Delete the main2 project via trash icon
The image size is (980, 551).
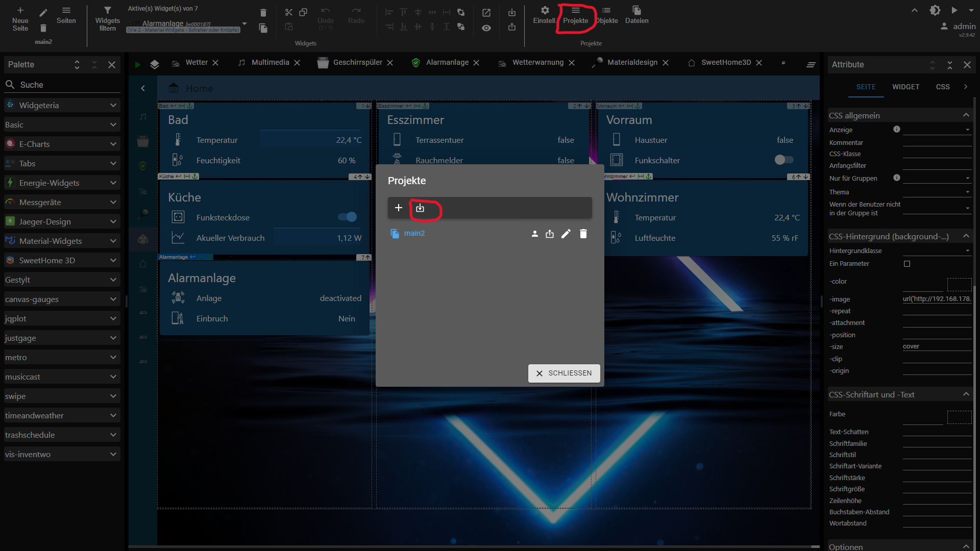(583, 234)
